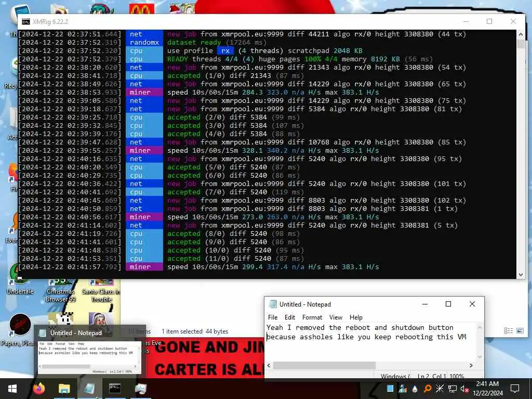Viewport: 532px width, 399px height.
Task: Open the photo viewer taskbar icon
Action: click(140, 389)
